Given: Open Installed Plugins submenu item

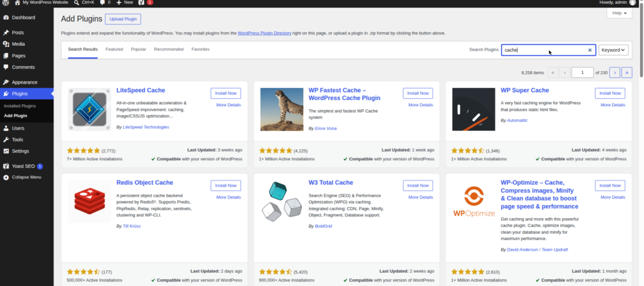Looking at the screenshot, I should [19, 106].
